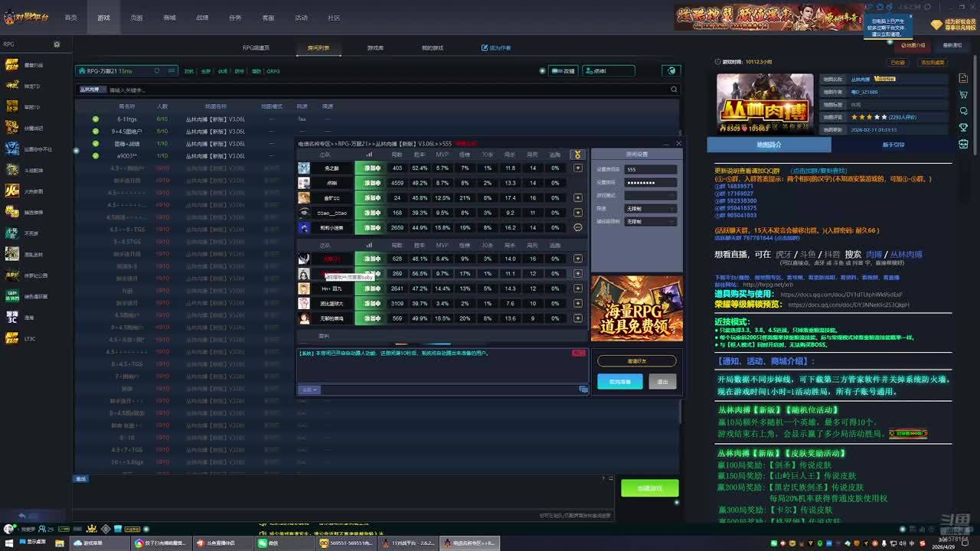This screenshot has width=980, height=551.
Task: Click the plus button on first player row
Action: click(578, 168)
